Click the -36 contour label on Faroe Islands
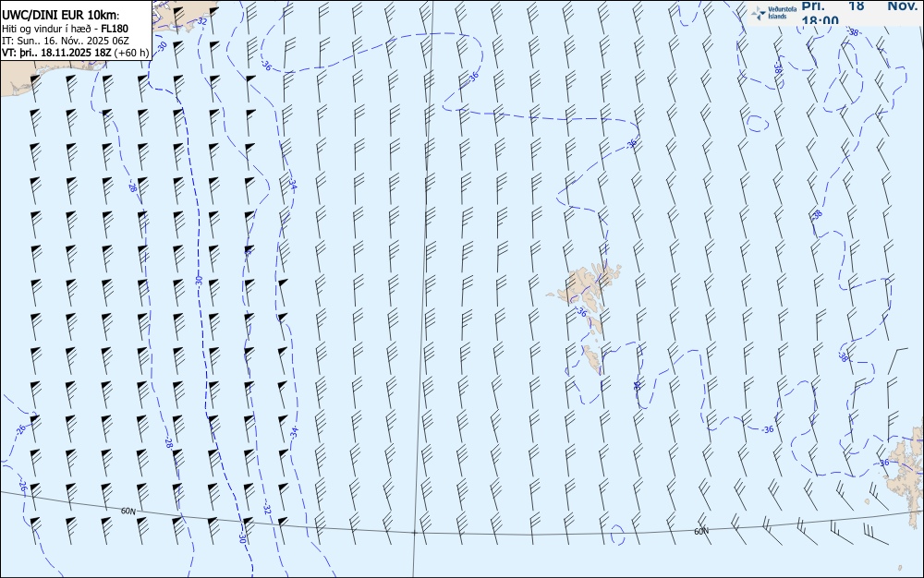This screenshot has height=578, width=924. (581, 312)
